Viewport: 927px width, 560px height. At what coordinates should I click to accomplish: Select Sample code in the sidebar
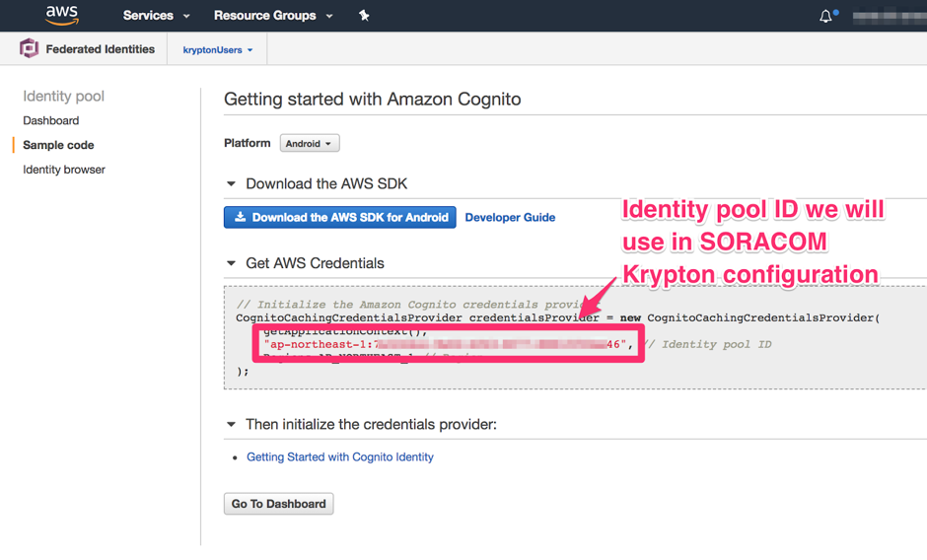tap(58, 145)
